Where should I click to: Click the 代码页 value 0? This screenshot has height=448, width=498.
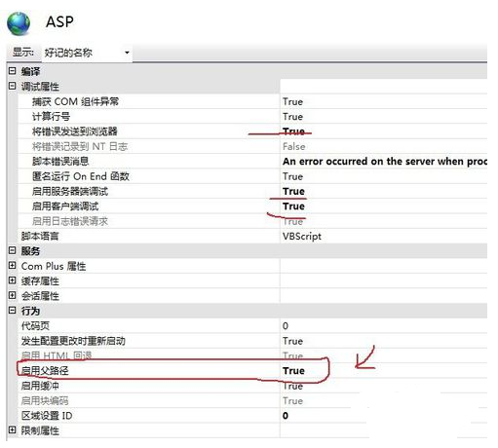286,325
